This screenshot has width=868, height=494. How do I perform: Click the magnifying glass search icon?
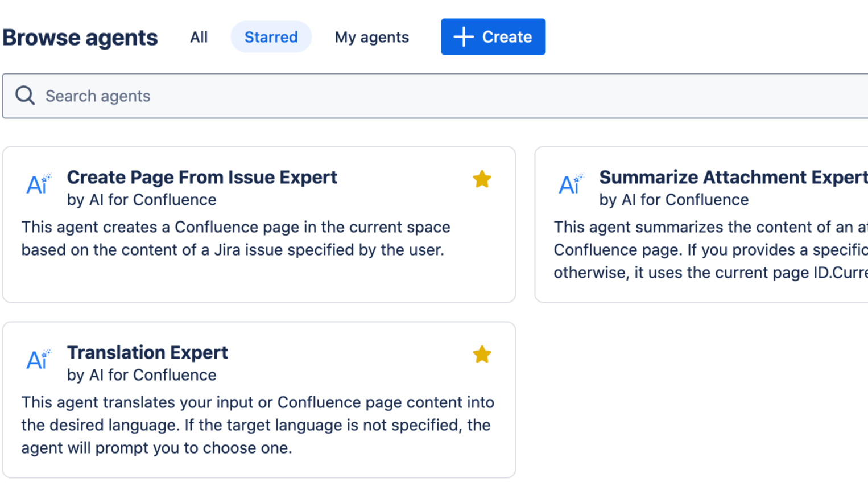click(x=25, y=96)
